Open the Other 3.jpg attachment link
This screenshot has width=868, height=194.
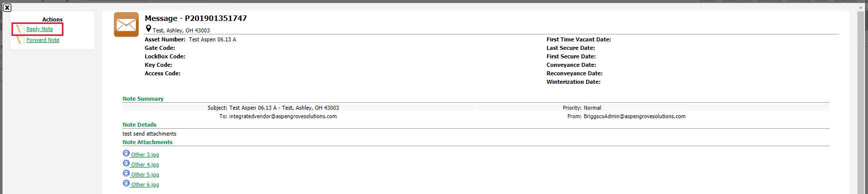point(145,155)
